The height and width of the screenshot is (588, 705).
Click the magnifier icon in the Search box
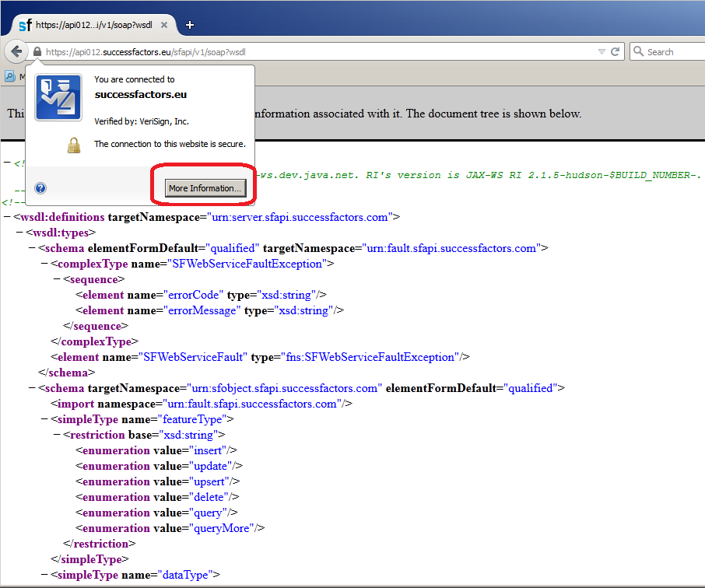tap(638, 52)
